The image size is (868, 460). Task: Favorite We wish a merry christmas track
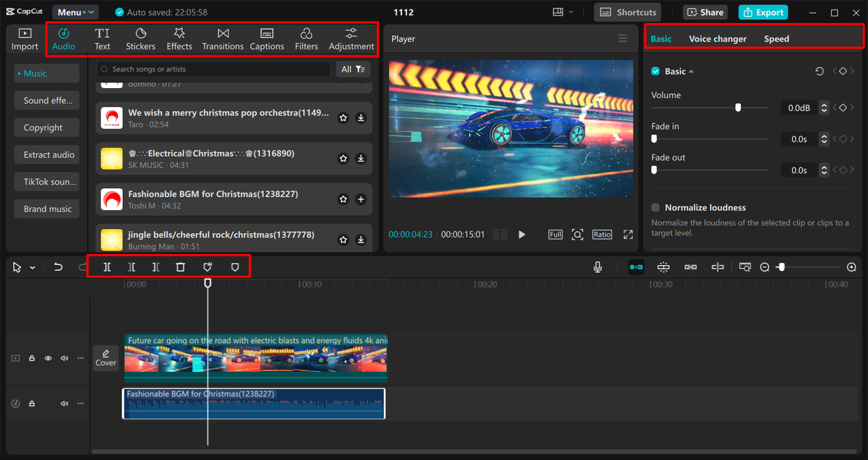coord(343,118)
